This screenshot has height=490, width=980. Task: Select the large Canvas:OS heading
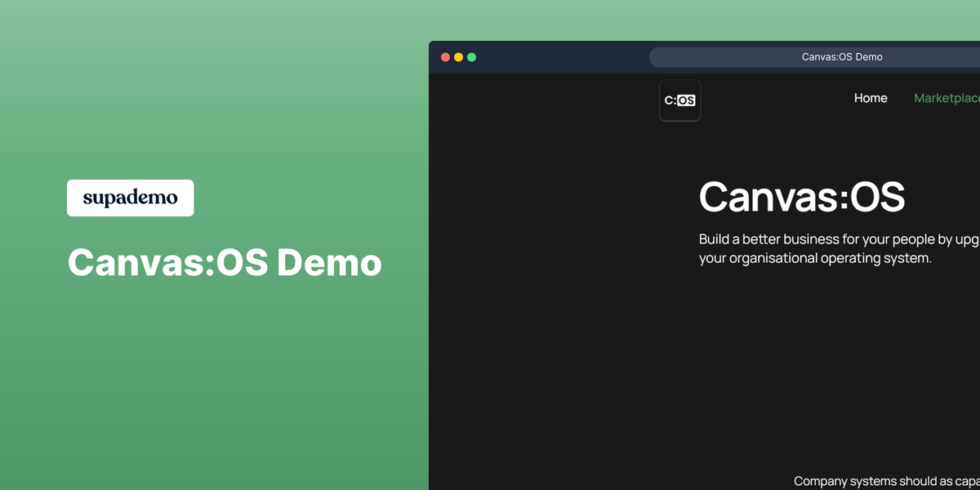[802, 197]
